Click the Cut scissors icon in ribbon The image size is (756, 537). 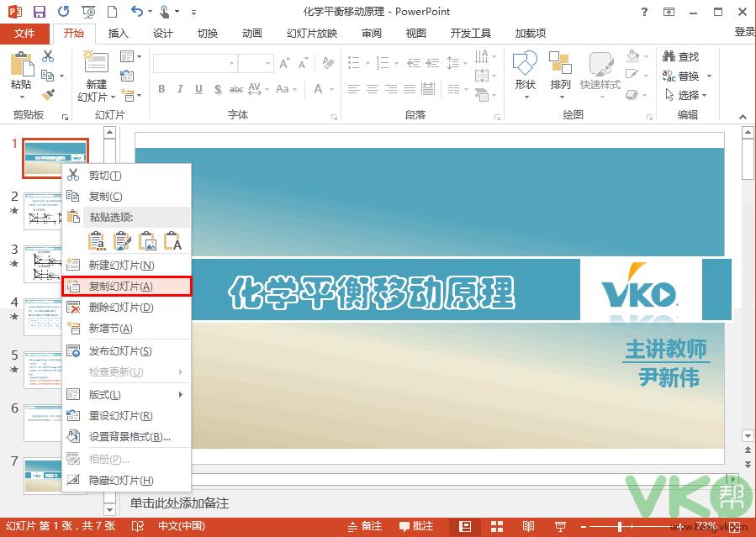48,56
